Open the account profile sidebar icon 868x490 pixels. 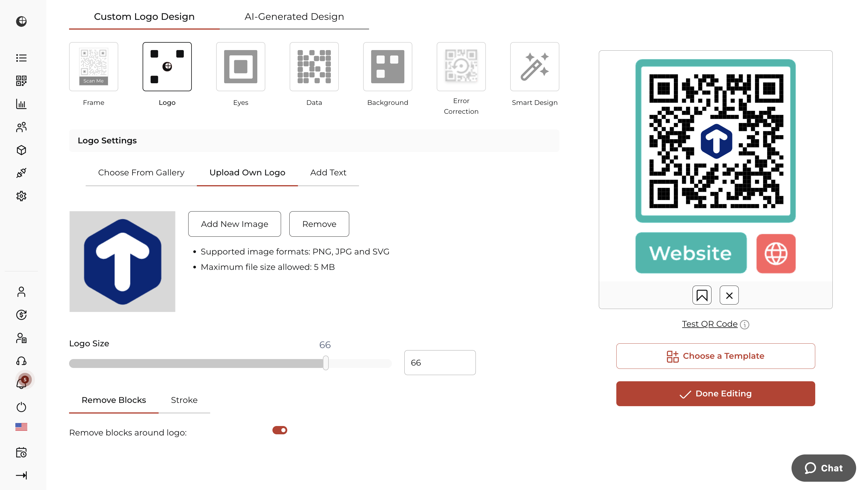21,292
